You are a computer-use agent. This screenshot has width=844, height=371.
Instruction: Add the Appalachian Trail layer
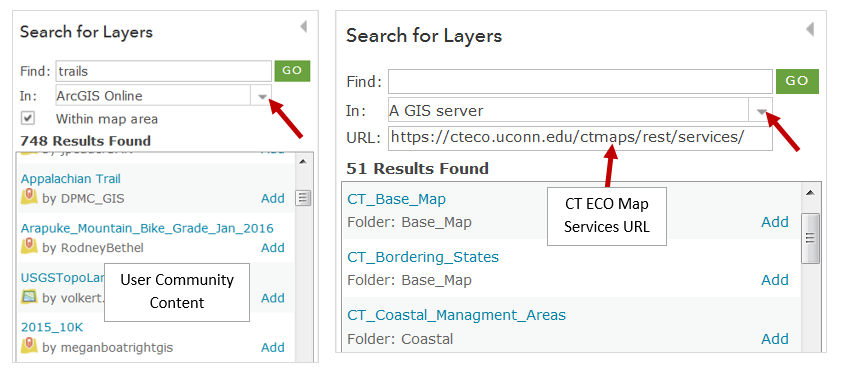pyautogui.click(x=273, y=198)
